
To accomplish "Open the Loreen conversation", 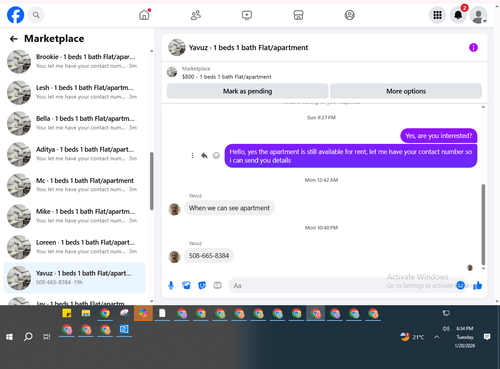I will (74, 247).
